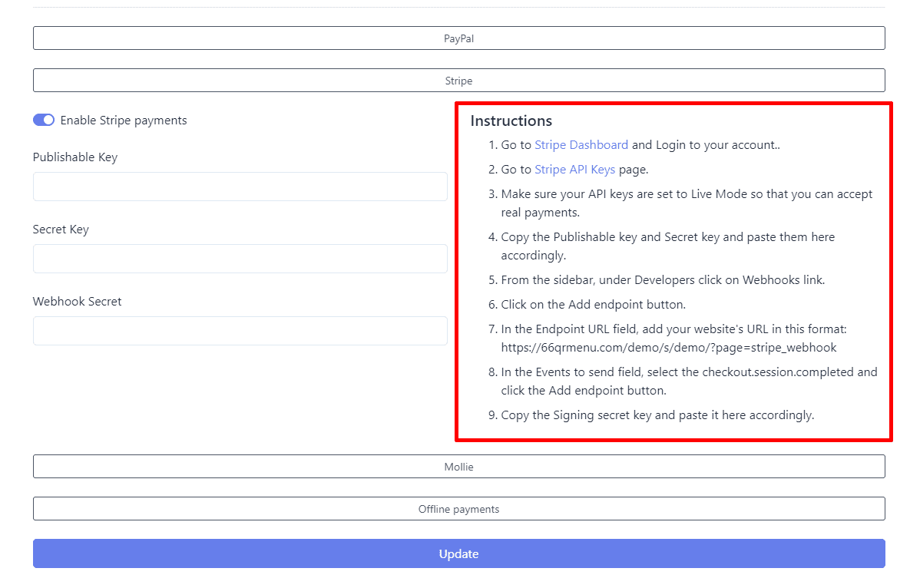Click the Instructions heading
The width and height of the screenshot is (910, 588).
click(511, 121)
